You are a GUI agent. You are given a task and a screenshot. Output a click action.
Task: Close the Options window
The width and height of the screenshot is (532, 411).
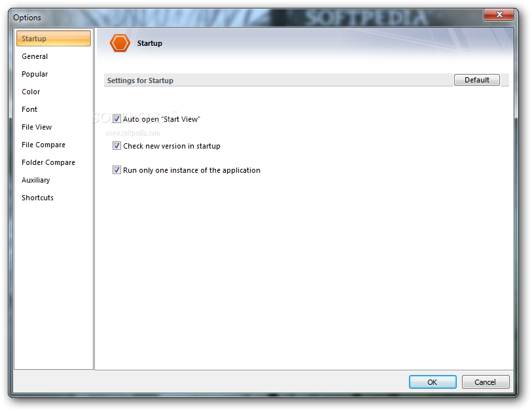tap(499, 14)
